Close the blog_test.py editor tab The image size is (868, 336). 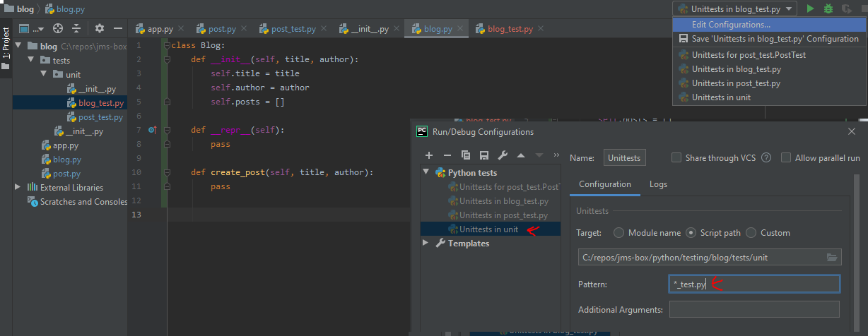[540, 29]
